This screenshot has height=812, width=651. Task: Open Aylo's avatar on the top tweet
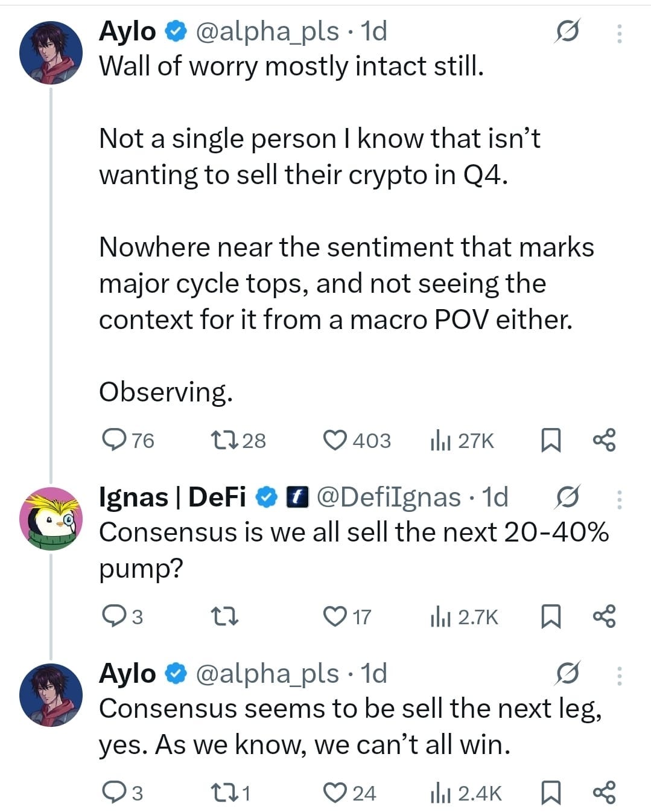(51, 53)
